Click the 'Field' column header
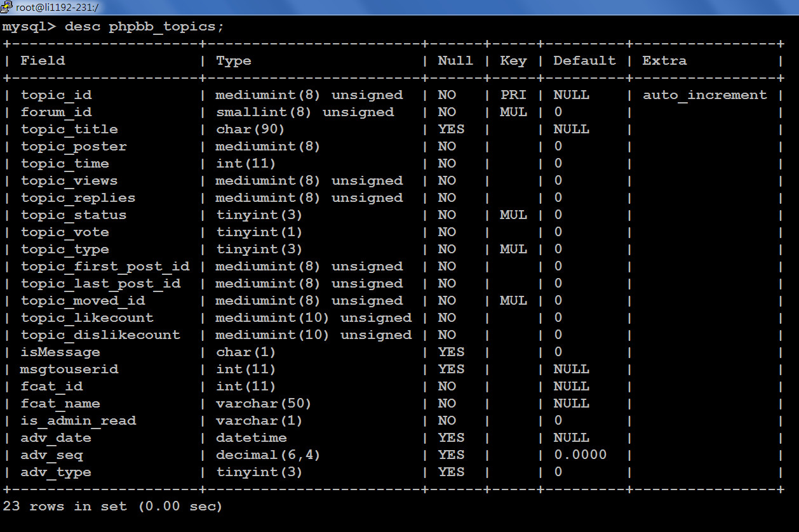This screenshot has height=532, width=799. click(43, 60)
